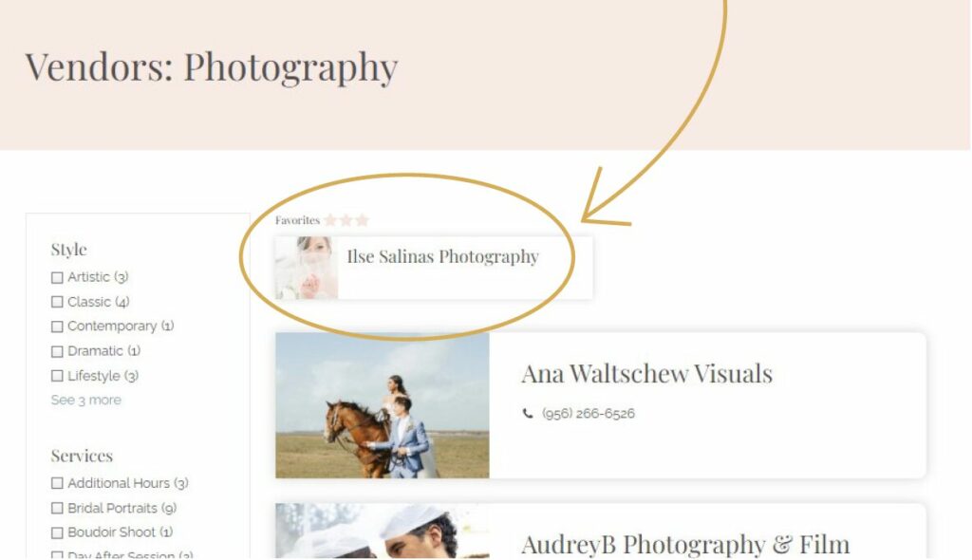Viewport: 972px width, 560px height.
Task: Tick the Boudoir Shoot checkbox
Action: click(57, 532)
